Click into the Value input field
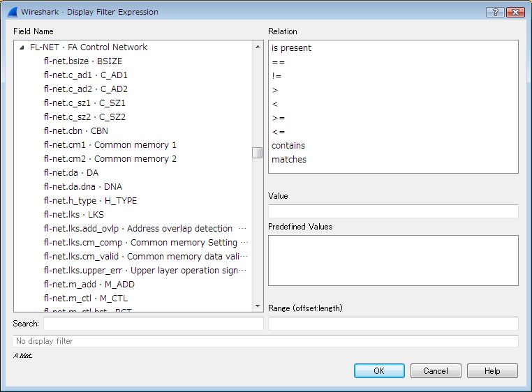Image resolution: width=532 pixels, height=392 pixels. click(x=393, y=211)
